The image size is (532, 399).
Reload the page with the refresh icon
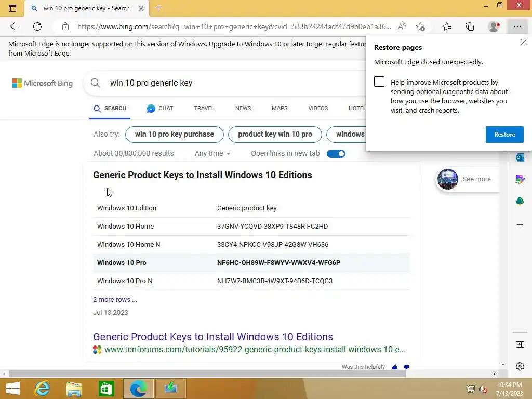point(37,26)
